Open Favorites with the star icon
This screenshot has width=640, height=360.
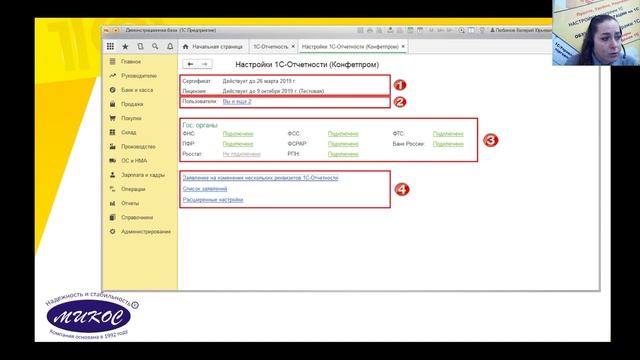pyautogui.click(x=125, y=47)
